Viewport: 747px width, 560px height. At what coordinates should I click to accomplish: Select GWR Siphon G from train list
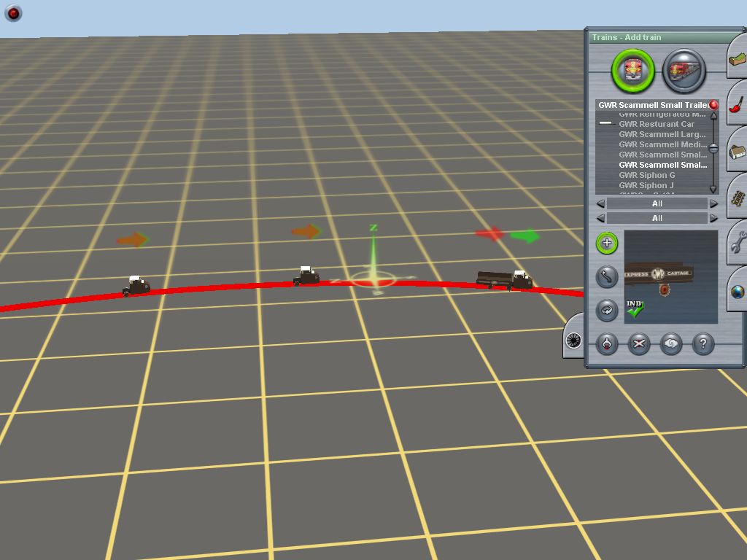pyautogui.click(x=647, y=175)
